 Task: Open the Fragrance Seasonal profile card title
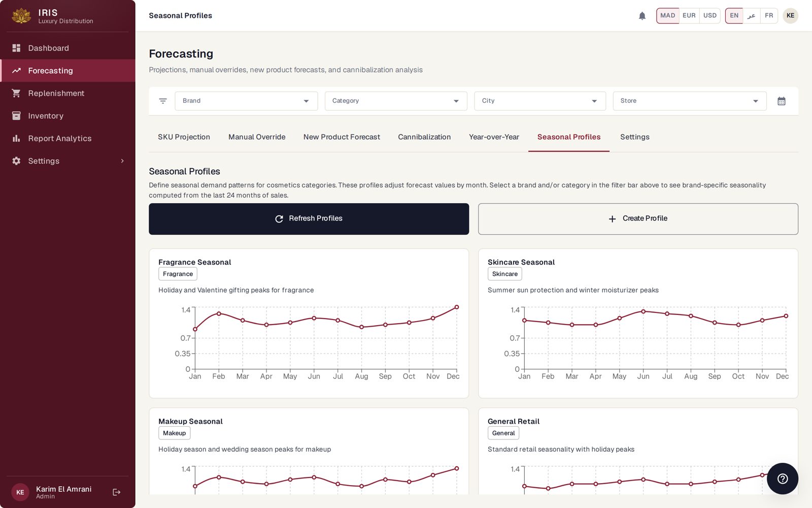(194, 262)
